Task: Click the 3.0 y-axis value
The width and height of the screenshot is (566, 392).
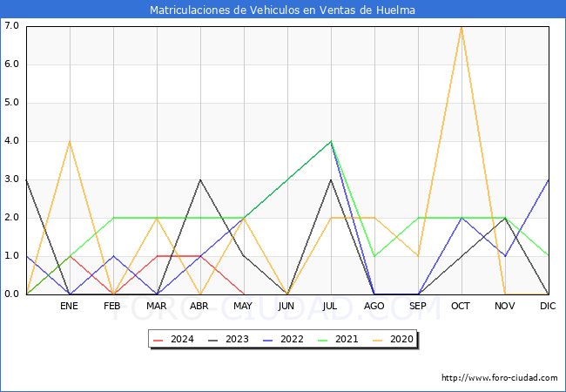Action: coord(11,179)
